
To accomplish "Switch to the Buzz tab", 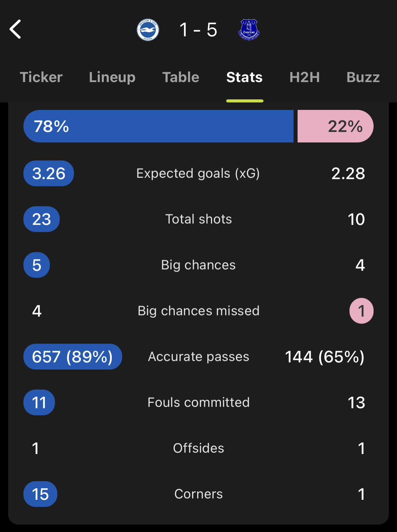I will 363,77.
